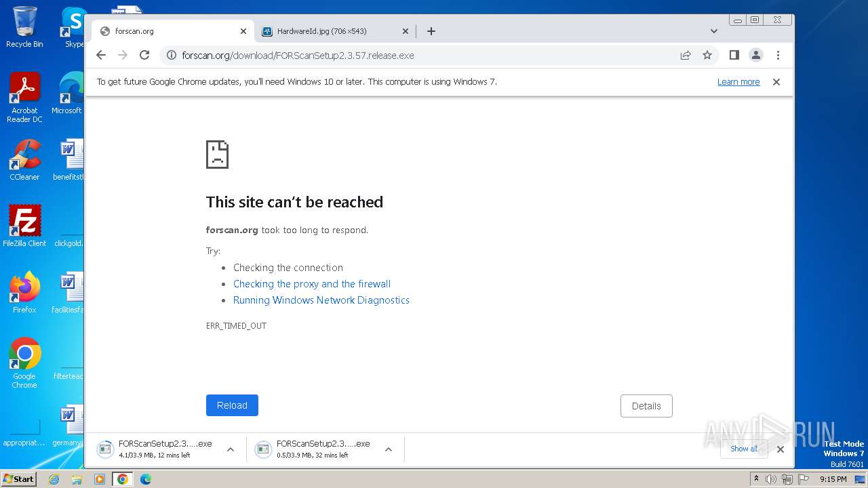Reload the page with toolbar refresh icon
The image size is (868, 488).
144,55
